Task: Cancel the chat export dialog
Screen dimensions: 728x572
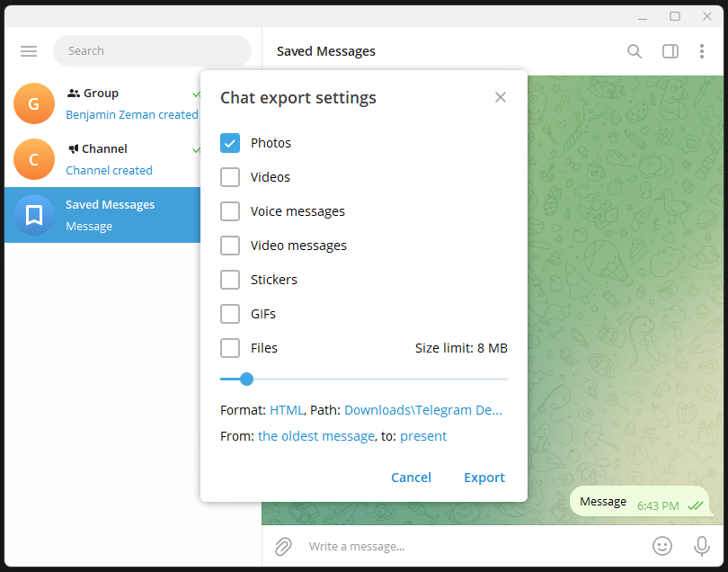Action: click(x=411, y=478)
